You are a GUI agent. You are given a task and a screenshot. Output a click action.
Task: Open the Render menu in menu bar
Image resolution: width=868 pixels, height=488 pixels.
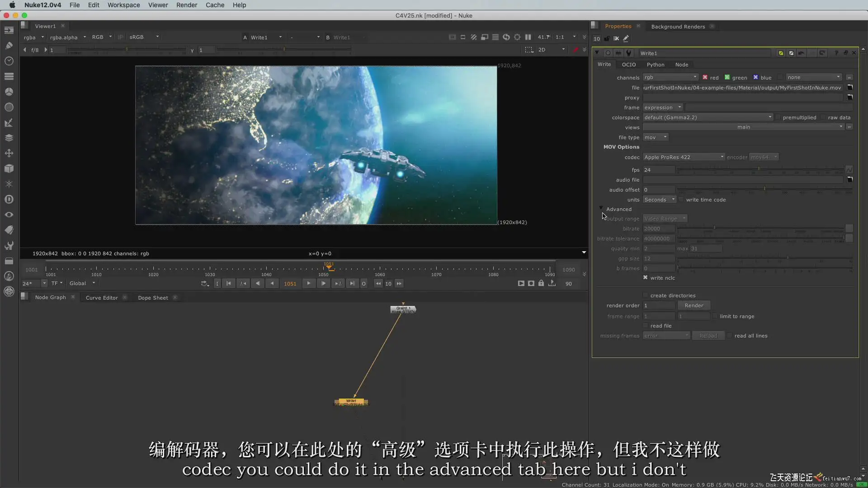click(186, 5)
